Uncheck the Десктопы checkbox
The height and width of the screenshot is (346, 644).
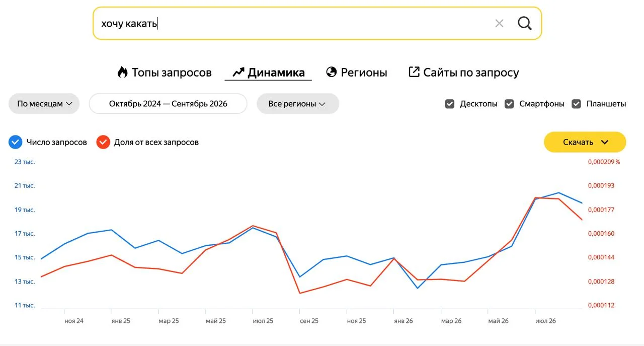click(x=450, y=104)
